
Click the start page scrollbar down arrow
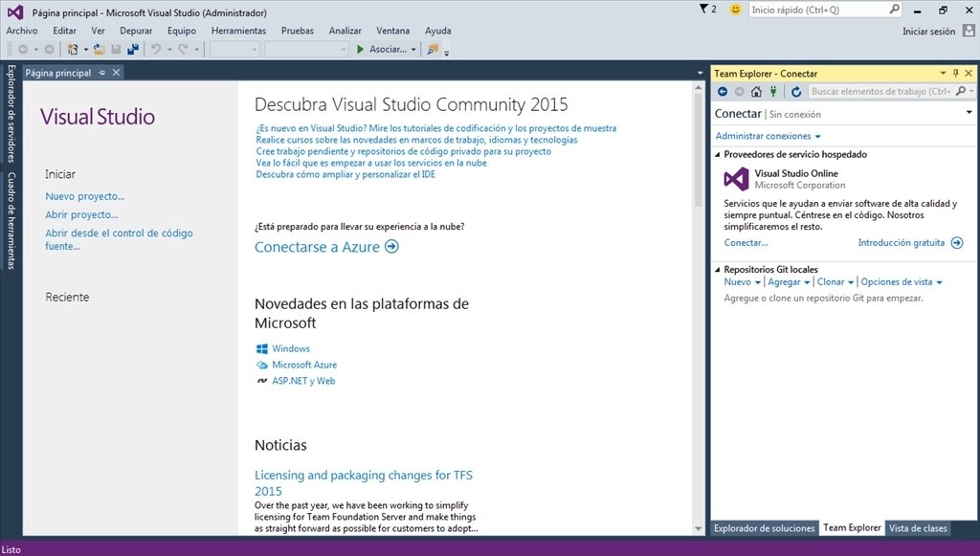click(x=698, y=529)
